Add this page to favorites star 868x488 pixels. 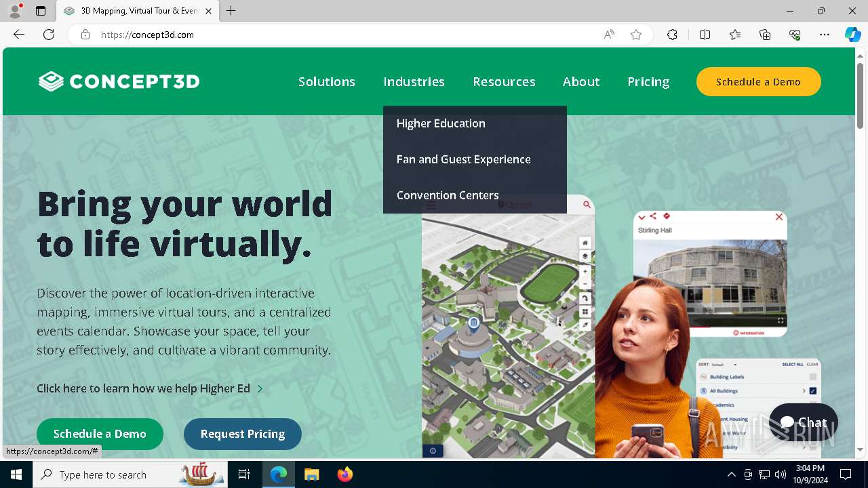636,35
